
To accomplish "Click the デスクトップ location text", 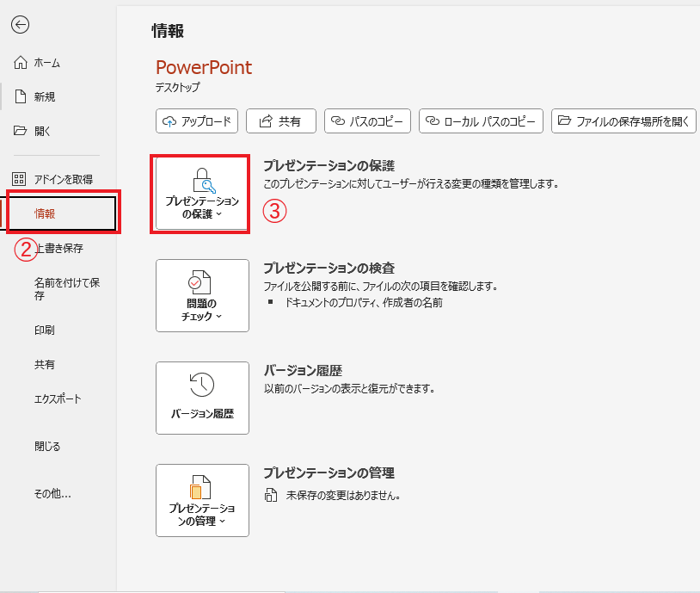I will [177, 87].
